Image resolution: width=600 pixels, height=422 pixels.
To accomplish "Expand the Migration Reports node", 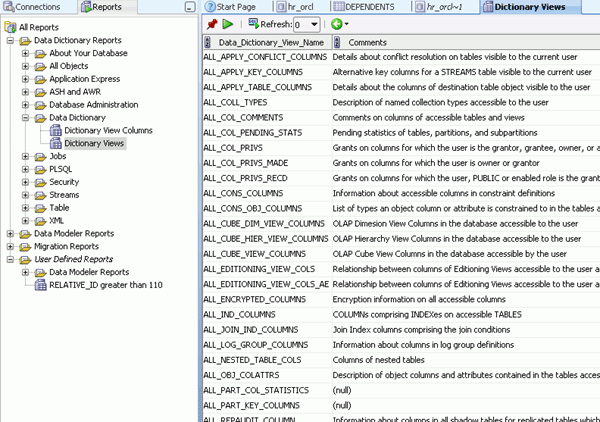I will [x=10, y=246].
